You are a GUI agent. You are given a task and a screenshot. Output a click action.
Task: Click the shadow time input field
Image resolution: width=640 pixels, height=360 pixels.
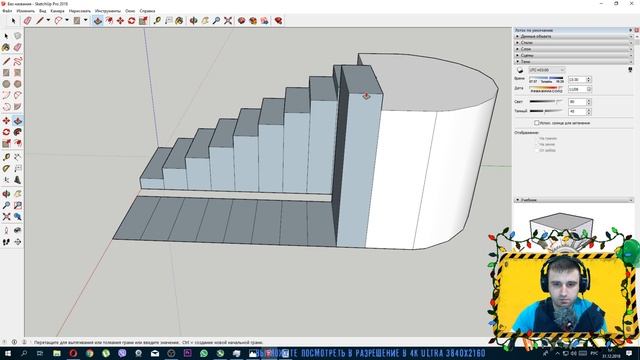pos(577,80)
